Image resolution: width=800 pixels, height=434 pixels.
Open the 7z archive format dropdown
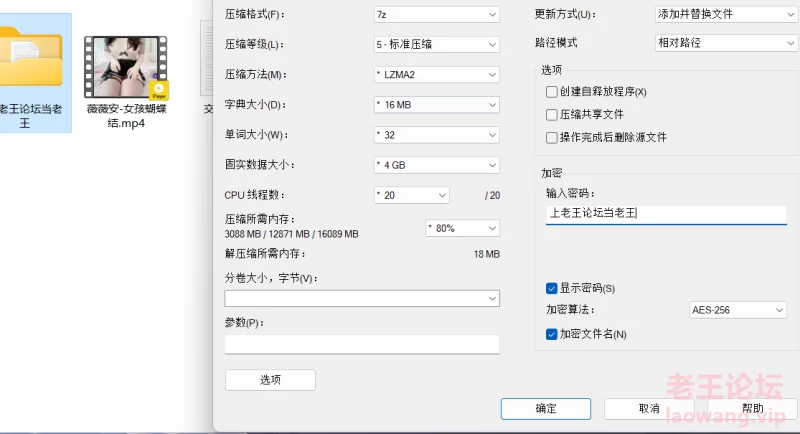[x=437, y=15]
